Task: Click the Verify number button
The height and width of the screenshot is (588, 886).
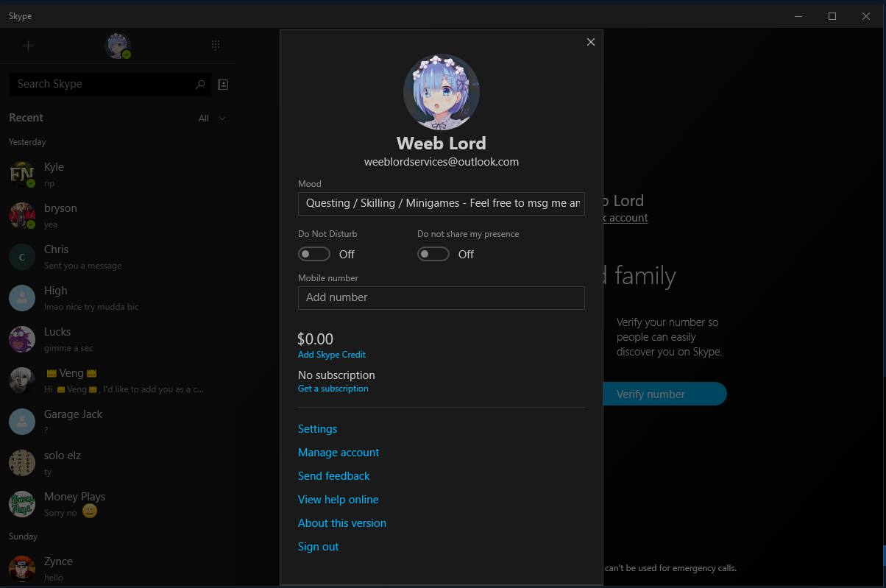Action: [664, 394]
